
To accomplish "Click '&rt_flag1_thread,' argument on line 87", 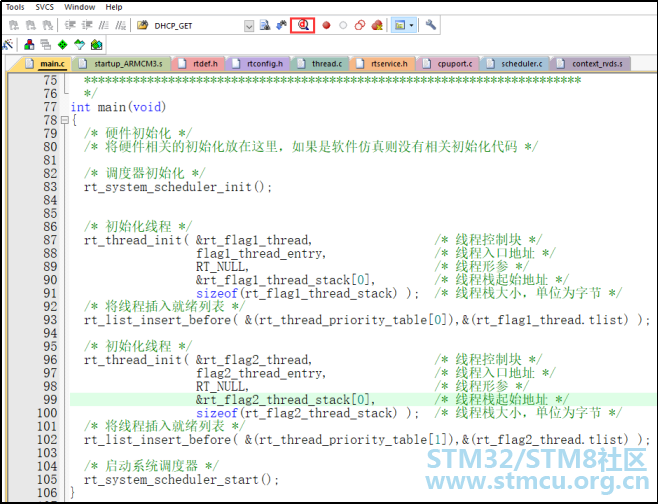I will point(254,240).
